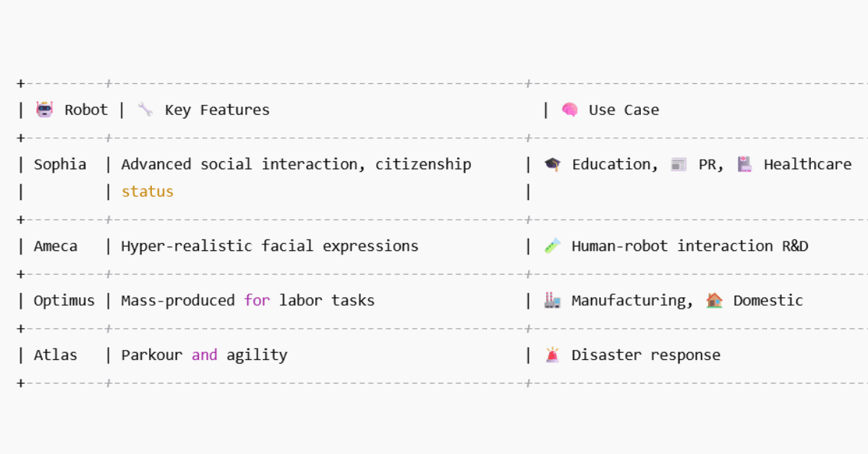This screenshot has height=454, width=868.
Task: Click the newspaper emoji before PR
Action: coord(678,164)
